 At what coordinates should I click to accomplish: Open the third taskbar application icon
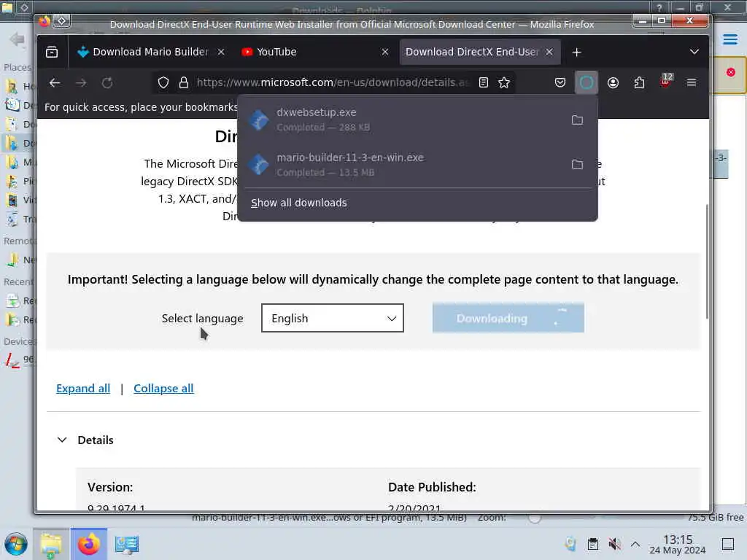127,544
